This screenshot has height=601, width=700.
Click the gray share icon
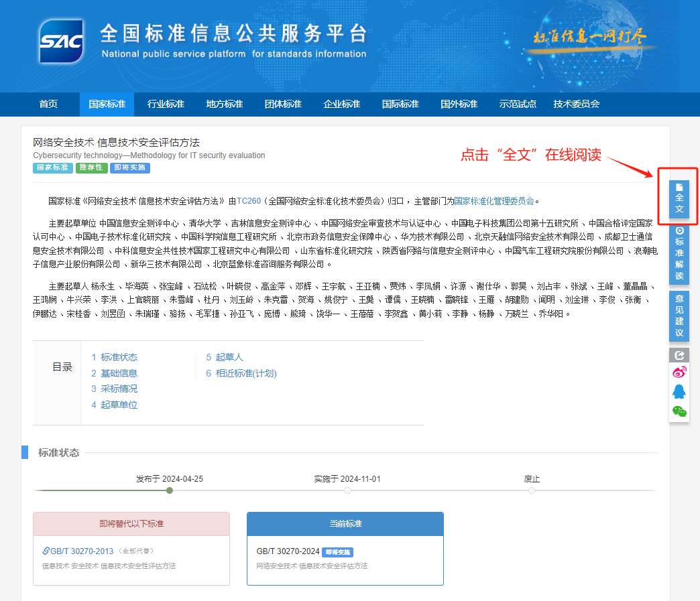coord(679,355)
